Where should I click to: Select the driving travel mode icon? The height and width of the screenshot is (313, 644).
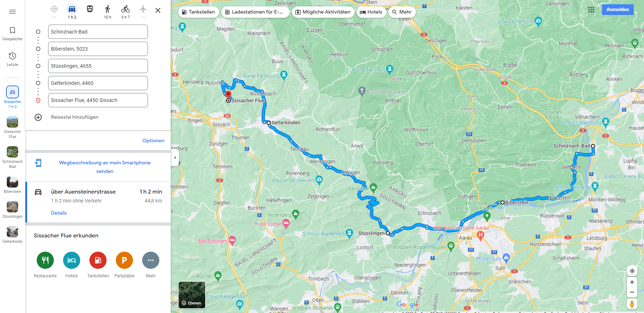coord(72,9)
